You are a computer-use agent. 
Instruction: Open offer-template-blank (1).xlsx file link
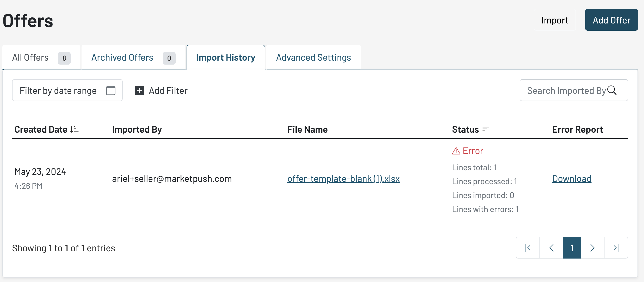pyautogui.click(x=343, y=179)
